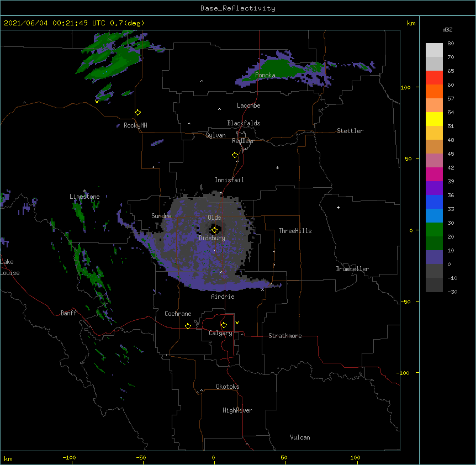This screenshot has width=476, height=465.
Task: Click the Strathmore label
Action: (285, 336)
